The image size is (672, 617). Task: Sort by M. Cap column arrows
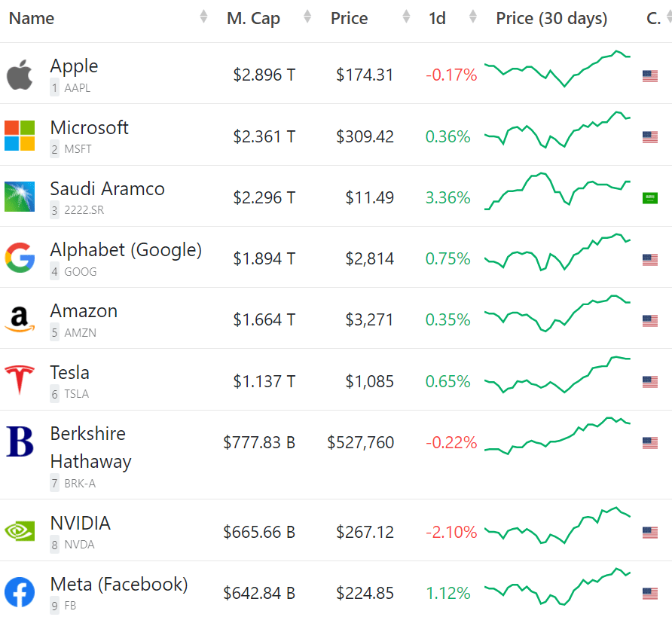[x=307, y=17]
